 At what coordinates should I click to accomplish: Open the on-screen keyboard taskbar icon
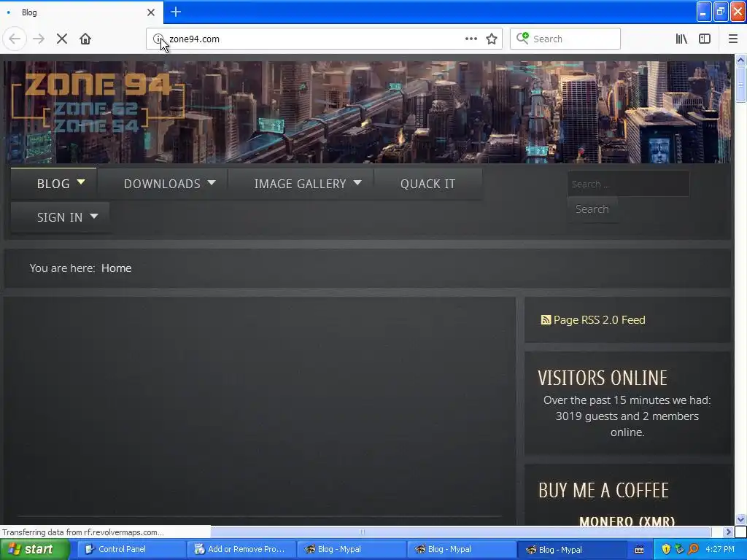click(x=639, y=550)
